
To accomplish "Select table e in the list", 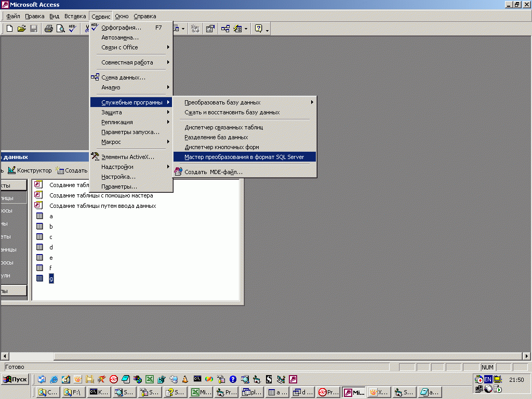I will 51,258.
